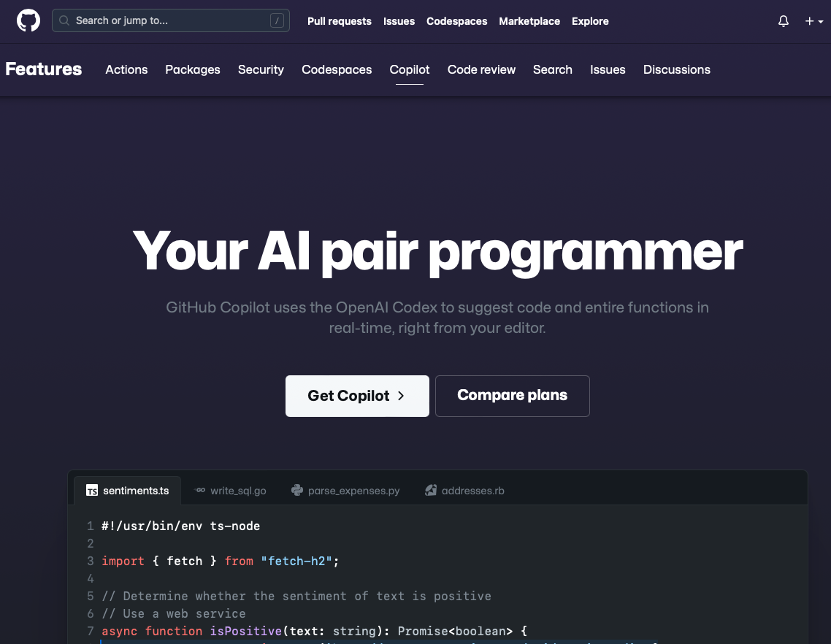Open the Packages feature page

(x=192, y=69)
